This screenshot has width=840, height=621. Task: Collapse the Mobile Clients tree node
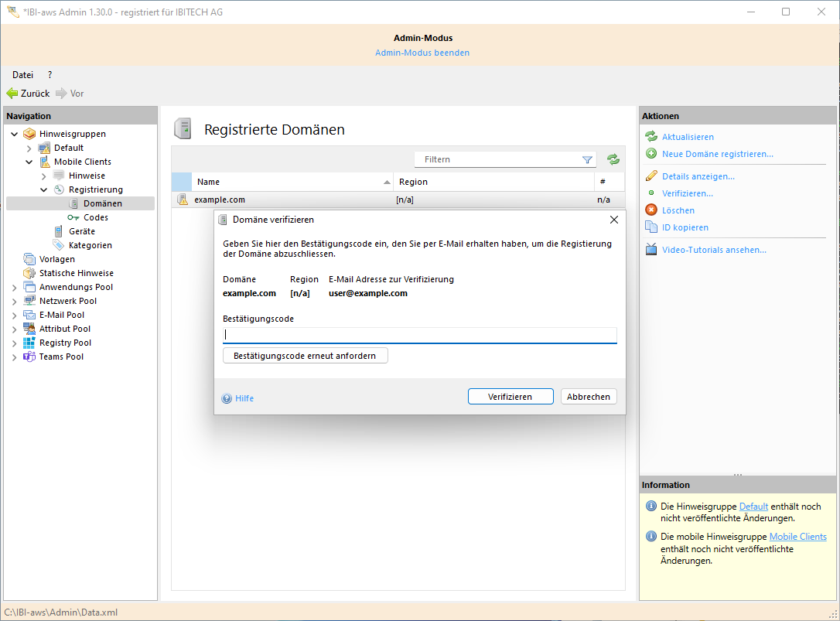point(29,162)
